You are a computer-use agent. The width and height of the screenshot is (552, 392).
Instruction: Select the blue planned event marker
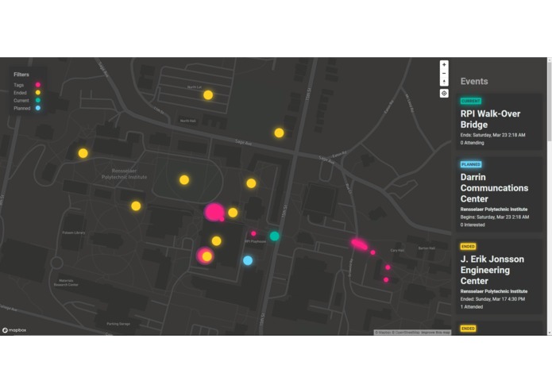coord(248,260)
